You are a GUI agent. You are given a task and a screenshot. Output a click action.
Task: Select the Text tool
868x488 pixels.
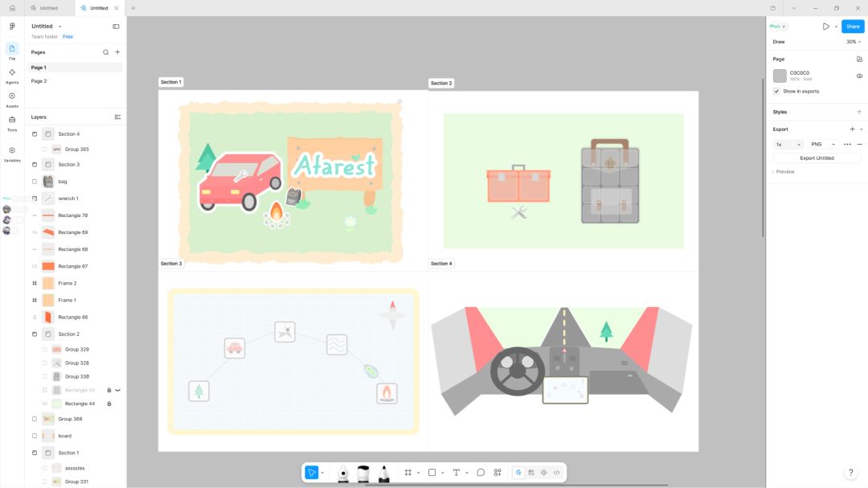pyautogui.click(x=457, y=473)
